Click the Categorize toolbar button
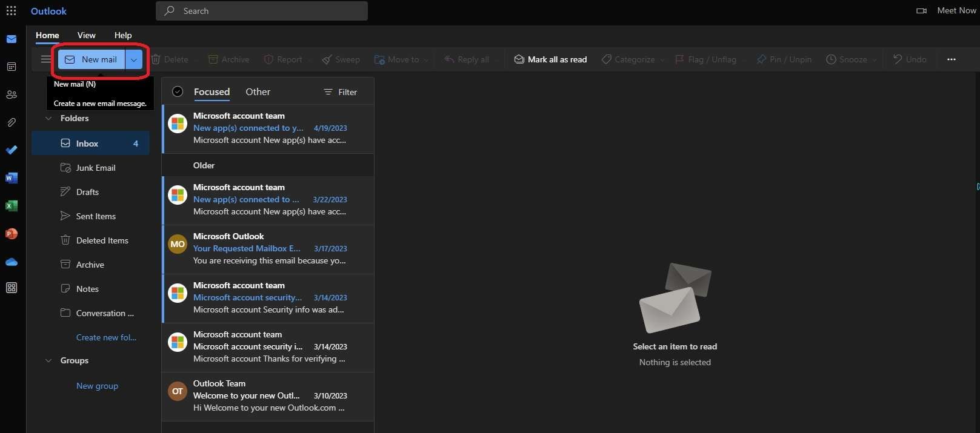980x433 pixels. (x=628, y=59)
